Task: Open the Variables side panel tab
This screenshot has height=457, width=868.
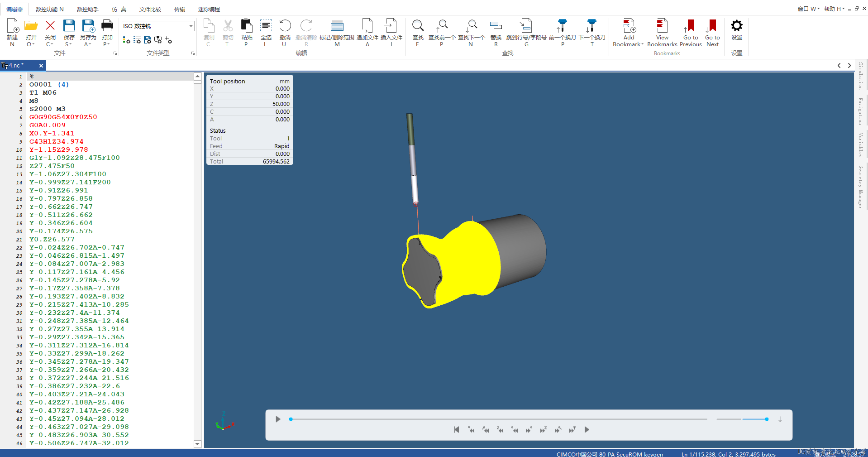Action: click(860, 145)
